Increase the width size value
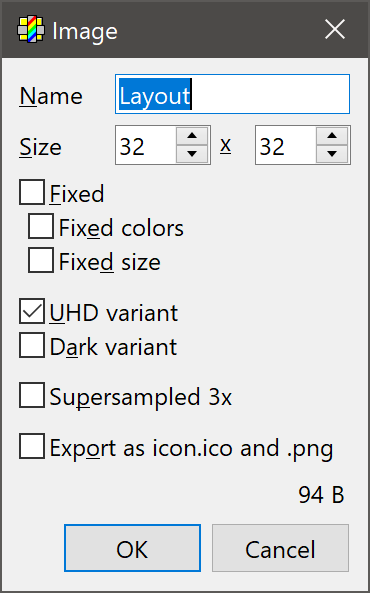370x593 pixels. pos(192,136)
